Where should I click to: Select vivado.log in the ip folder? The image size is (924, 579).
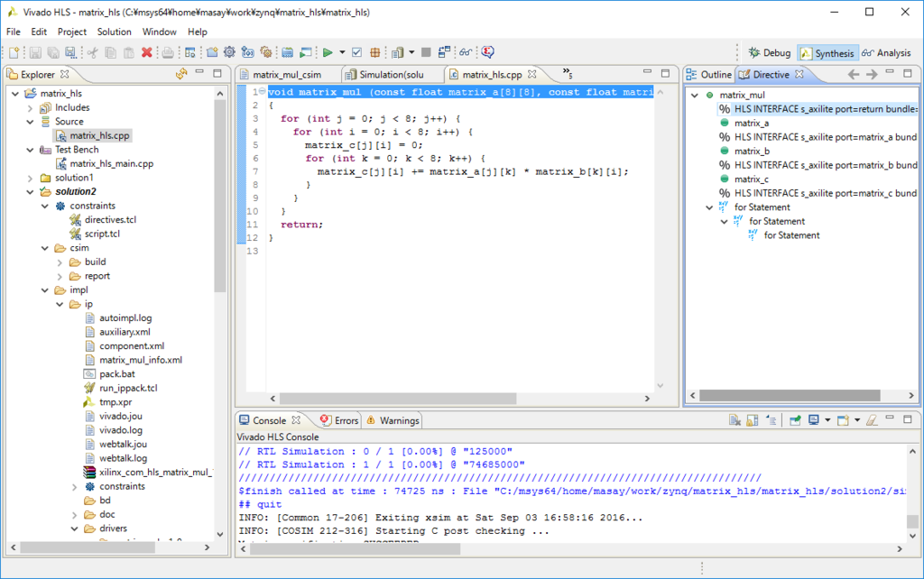click(x=120, y=430)
